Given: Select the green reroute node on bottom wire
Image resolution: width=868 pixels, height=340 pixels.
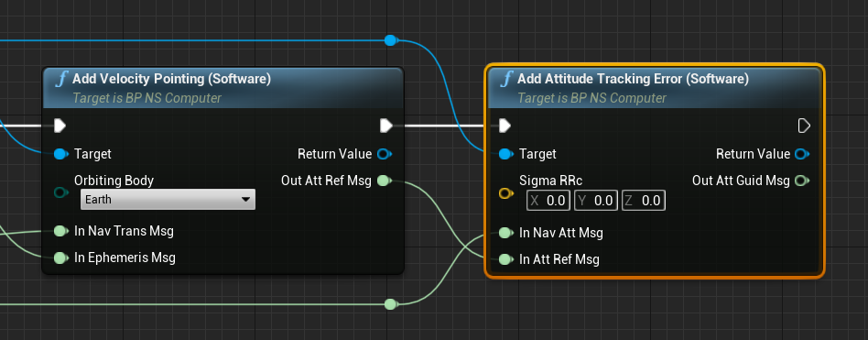Looking at the screenshot, I should pos(390,304).
